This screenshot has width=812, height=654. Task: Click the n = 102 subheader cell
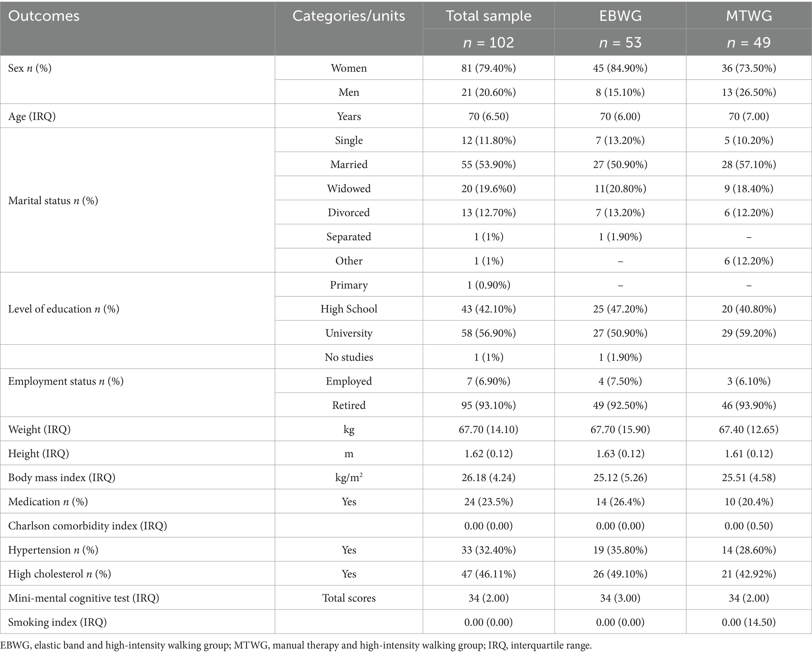click(488, 42)
